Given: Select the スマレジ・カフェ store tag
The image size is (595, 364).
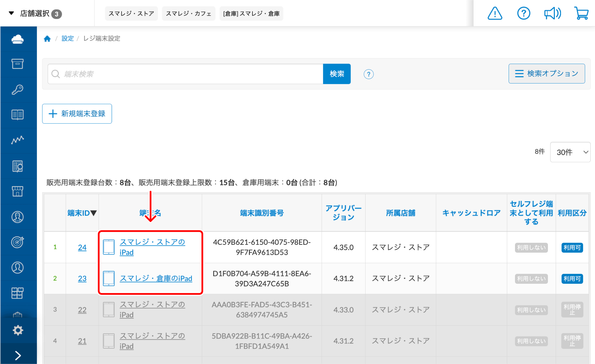Looking at the screenshot, I should click(x=189, y=14).
